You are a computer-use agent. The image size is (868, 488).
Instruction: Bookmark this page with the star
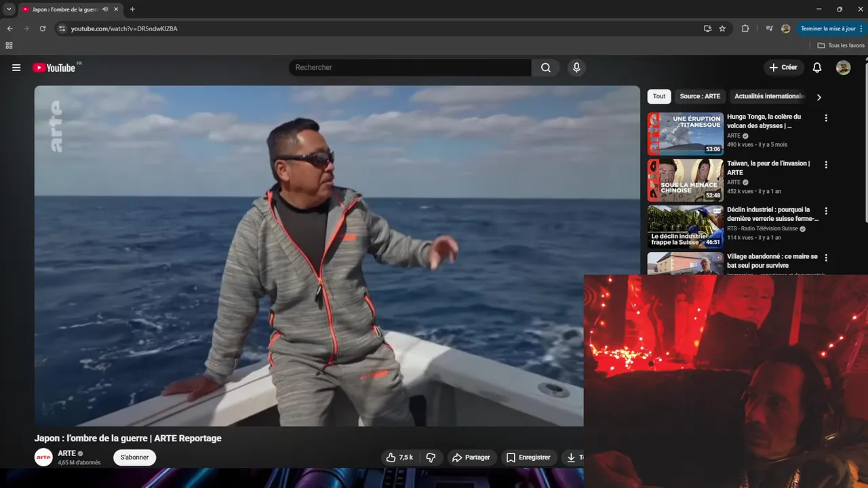(x=722, y=28)
